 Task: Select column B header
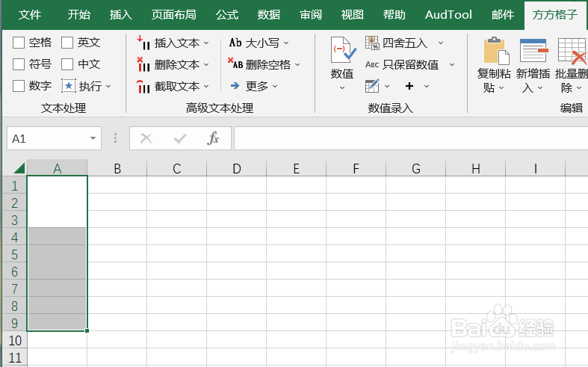(x=117, y=168)
